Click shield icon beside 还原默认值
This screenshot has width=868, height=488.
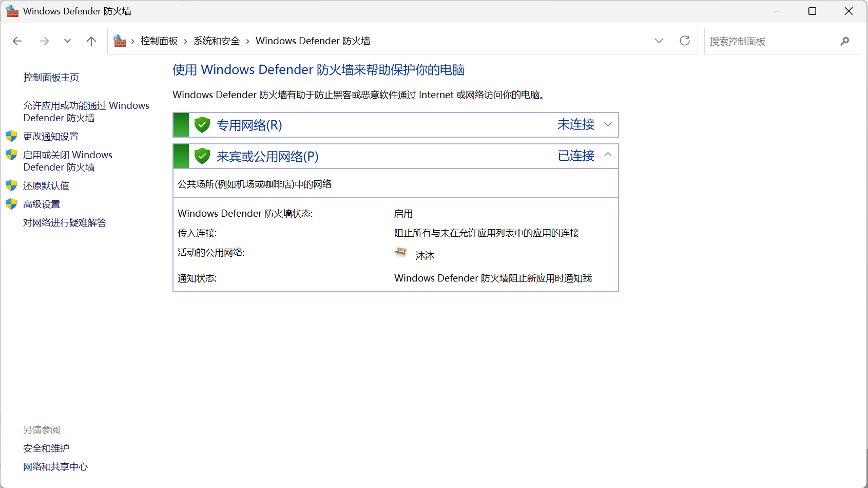[x=11, y=185]
